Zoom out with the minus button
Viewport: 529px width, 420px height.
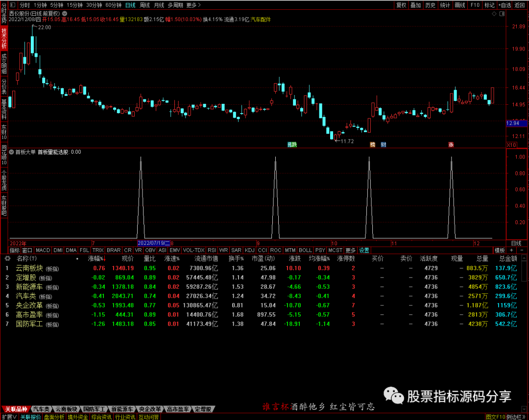pos(522,250)
